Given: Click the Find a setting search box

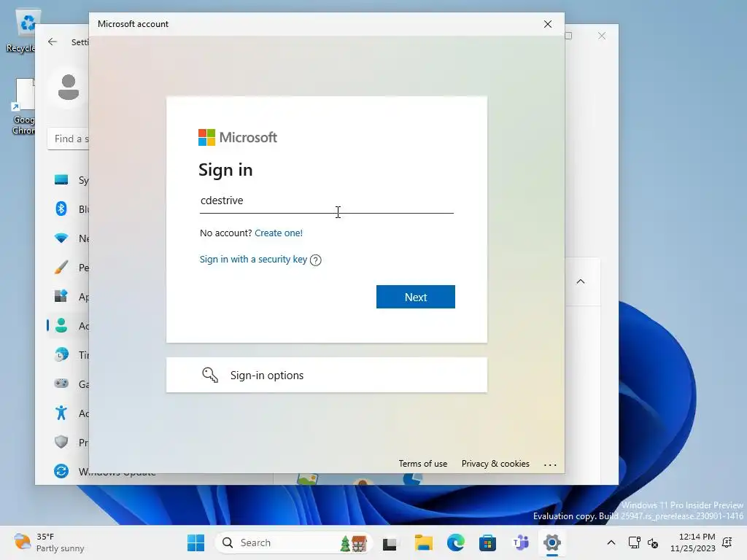Looking at the screenshot, I should click(68, 139).
